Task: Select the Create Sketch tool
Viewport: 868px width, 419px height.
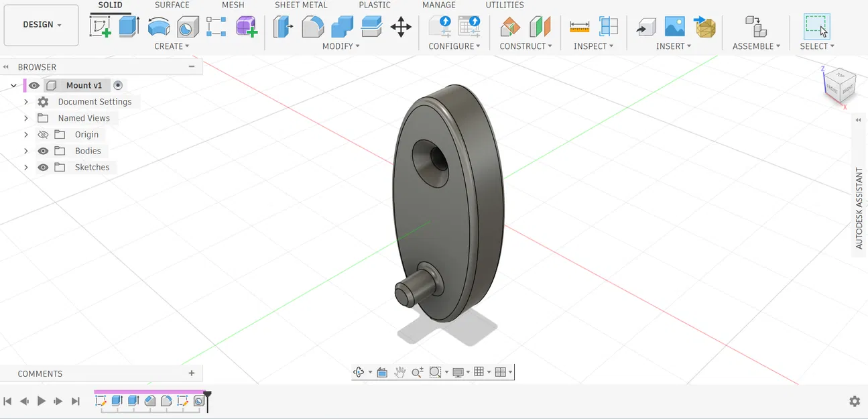Action: (x=100, y=27)
